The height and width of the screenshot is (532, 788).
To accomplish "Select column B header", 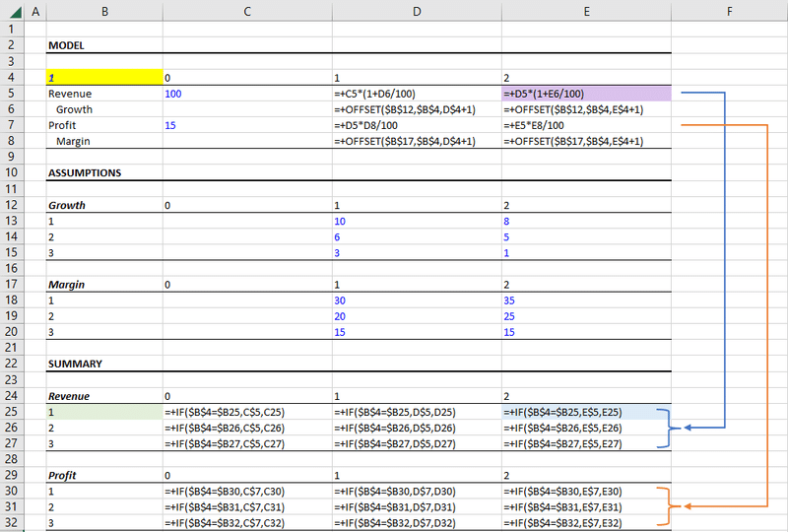I will pyautogui.click(x=104, y=11).
